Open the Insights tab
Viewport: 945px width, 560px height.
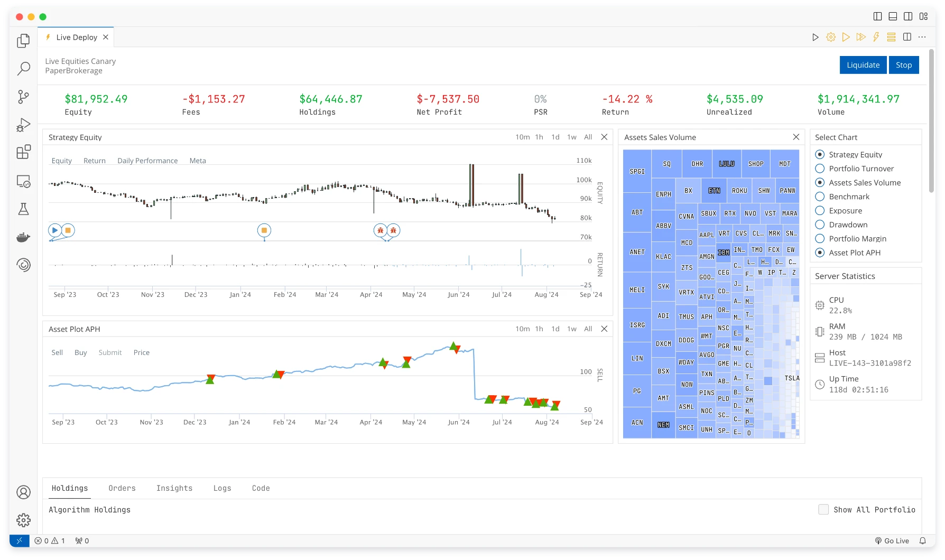tap(174, 488)
